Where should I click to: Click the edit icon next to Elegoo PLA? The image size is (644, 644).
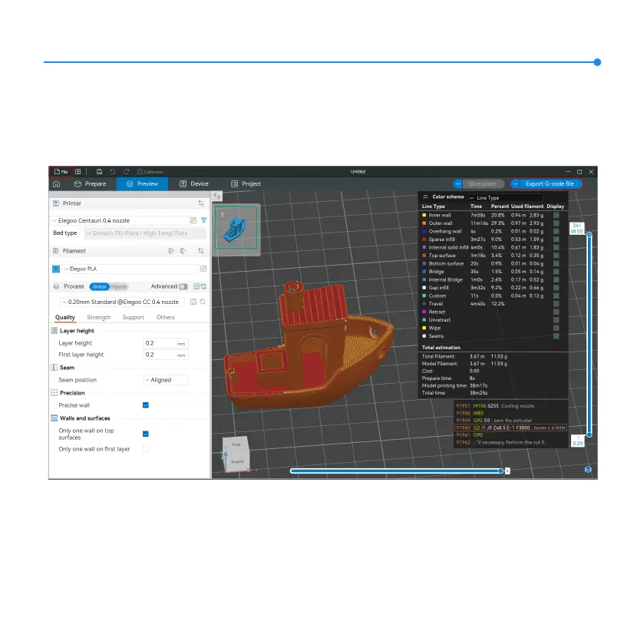click(x=203, y=269)
